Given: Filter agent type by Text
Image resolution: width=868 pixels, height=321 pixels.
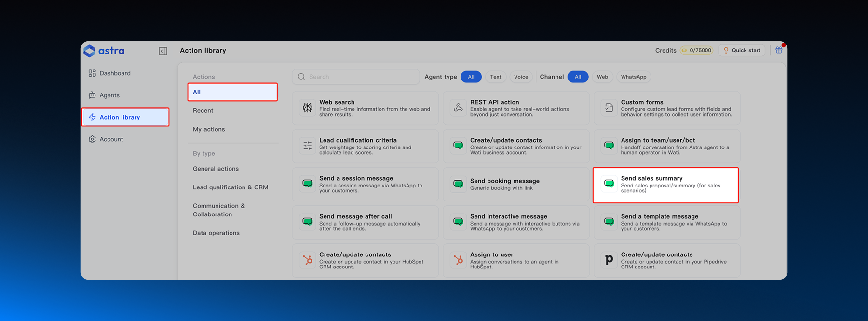Looking at the screenshot, I should [x=496, y=77].
